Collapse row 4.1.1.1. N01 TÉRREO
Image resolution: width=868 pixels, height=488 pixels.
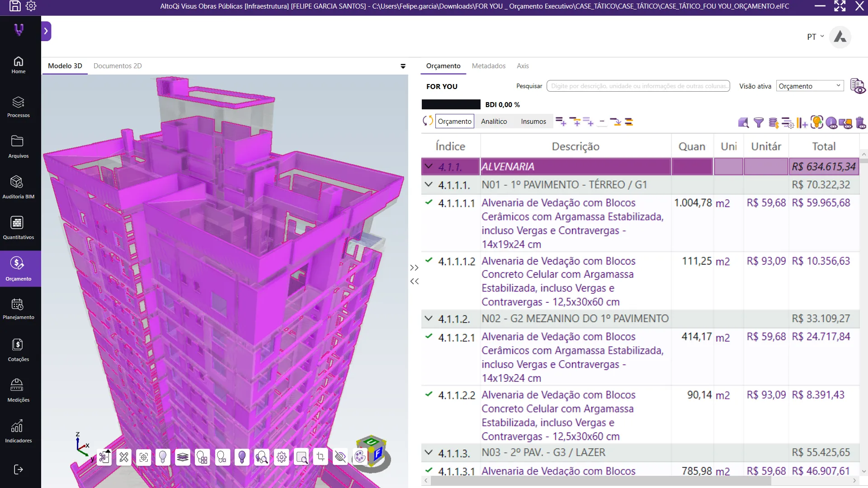click(x=429, y=184)
